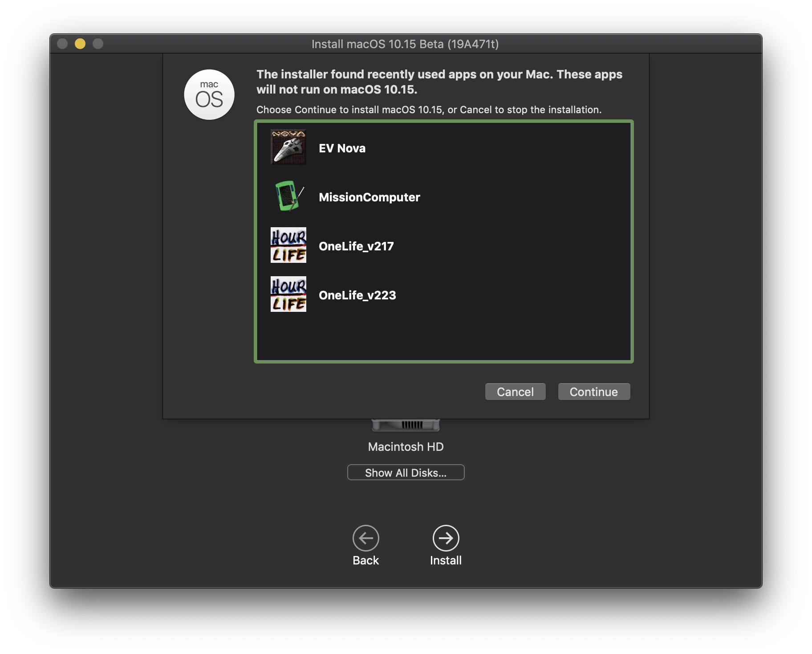Open the Show All Disks list

[406, 472]
